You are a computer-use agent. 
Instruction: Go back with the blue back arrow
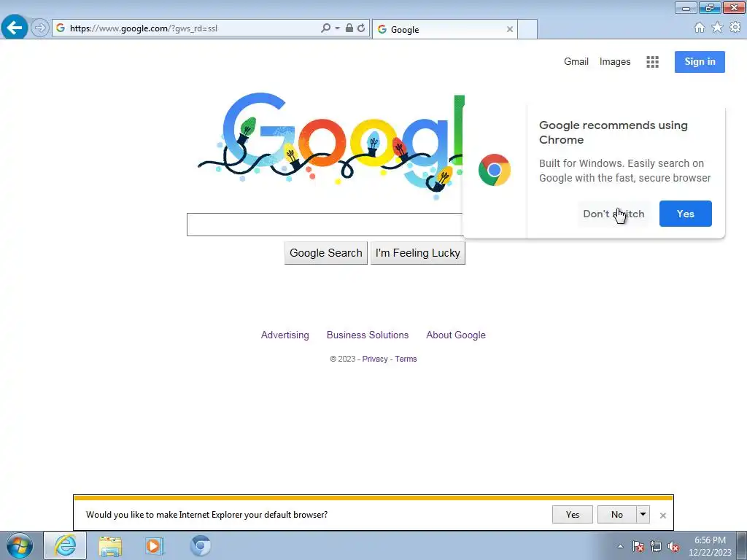tap(15, 27)
